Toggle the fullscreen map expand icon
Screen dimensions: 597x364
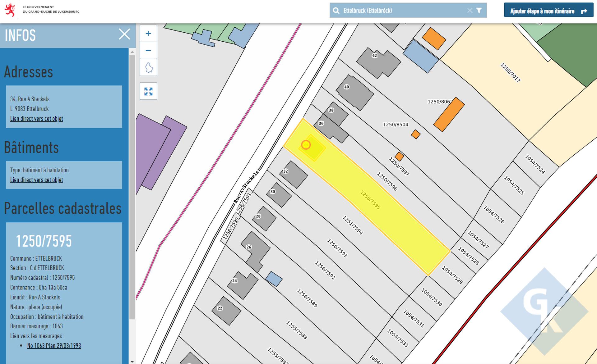pos(148,91)
